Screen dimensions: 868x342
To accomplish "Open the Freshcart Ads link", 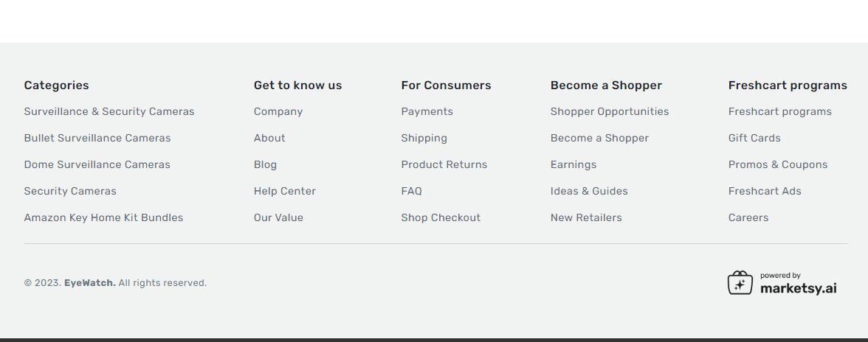I will pos(765,191).
